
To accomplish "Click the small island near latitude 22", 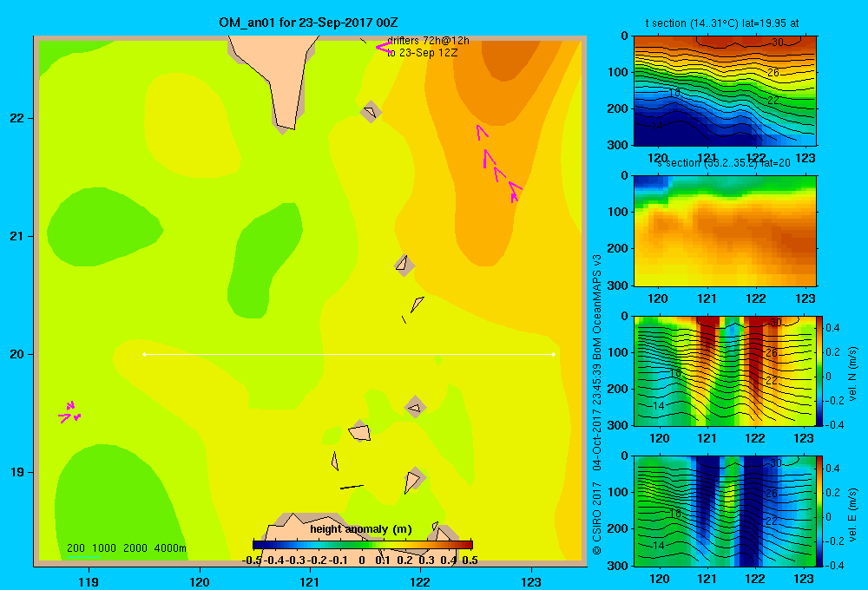I will pyautogui.click(x=371, y=112).
